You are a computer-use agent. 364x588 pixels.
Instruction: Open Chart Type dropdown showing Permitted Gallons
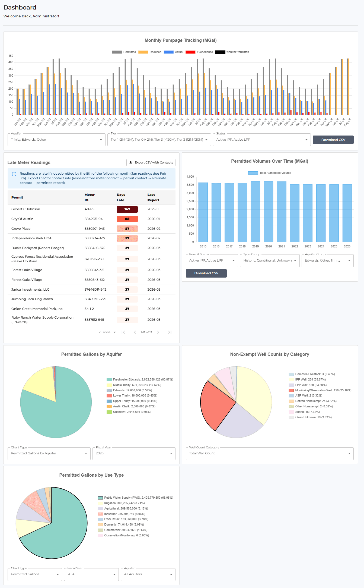tap(35, 574)
